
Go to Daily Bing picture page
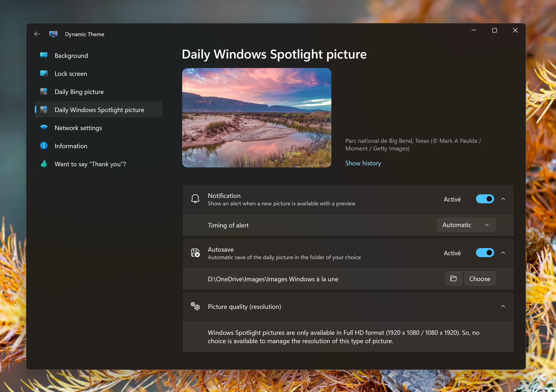tap(79, 92)
